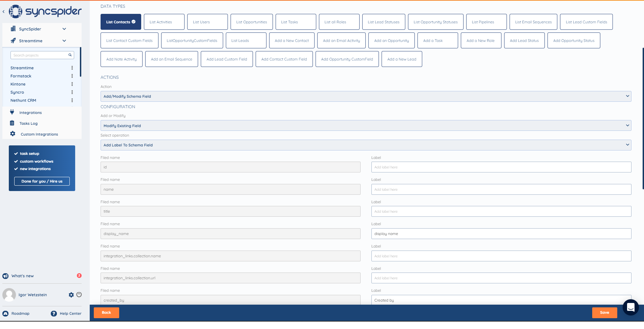Click the Label field for name
Image resolution: width=644 pixels, height=329 pixels.
click(x=501, y=189)
